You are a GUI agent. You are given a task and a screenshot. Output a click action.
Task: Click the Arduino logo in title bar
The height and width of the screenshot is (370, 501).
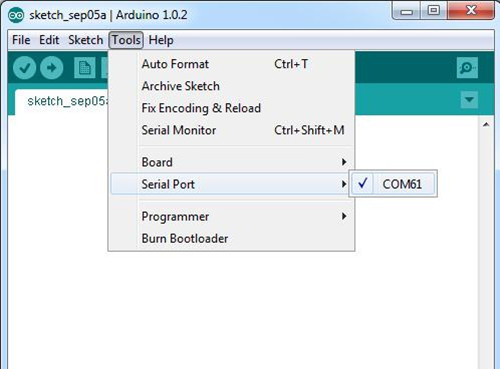point(16,15)
